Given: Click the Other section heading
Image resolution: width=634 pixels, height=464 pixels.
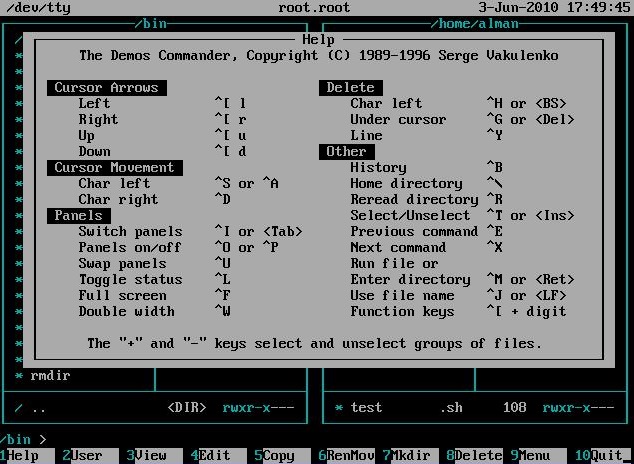Looking at the screenshot, I should click(x=347, y=152).
